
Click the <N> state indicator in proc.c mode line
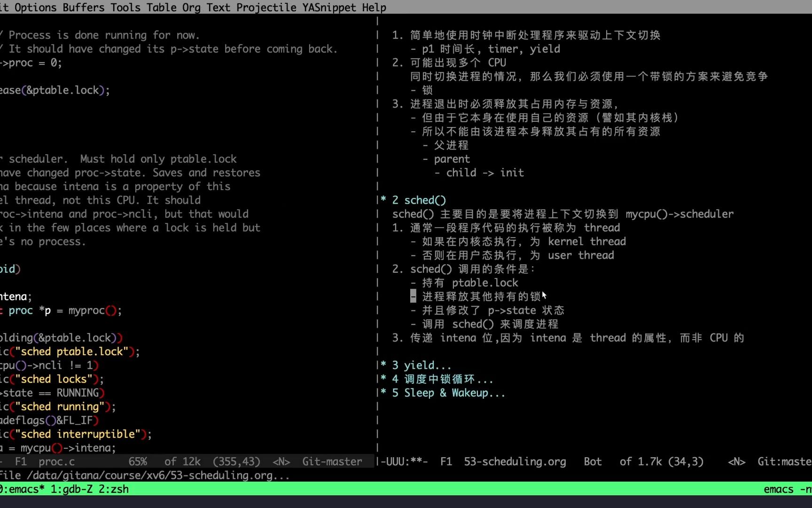pos(281,462)
